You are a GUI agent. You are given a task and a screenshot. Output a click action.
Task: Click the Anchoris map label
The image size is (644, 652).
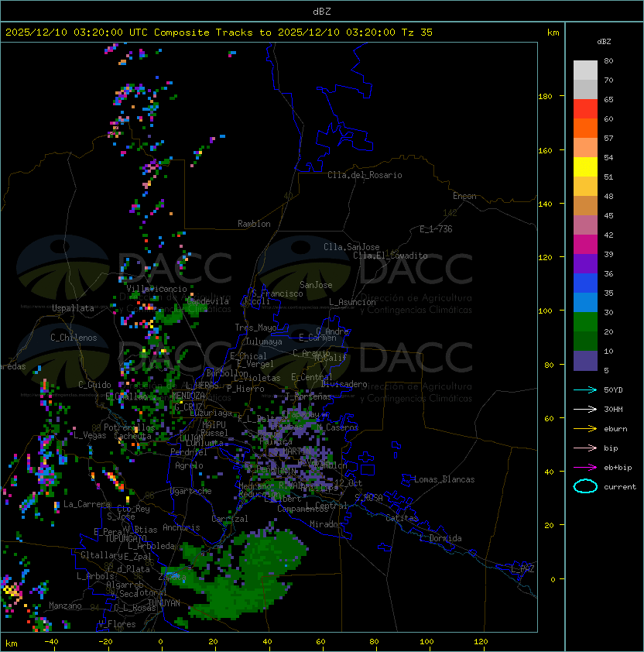point(181,527)
